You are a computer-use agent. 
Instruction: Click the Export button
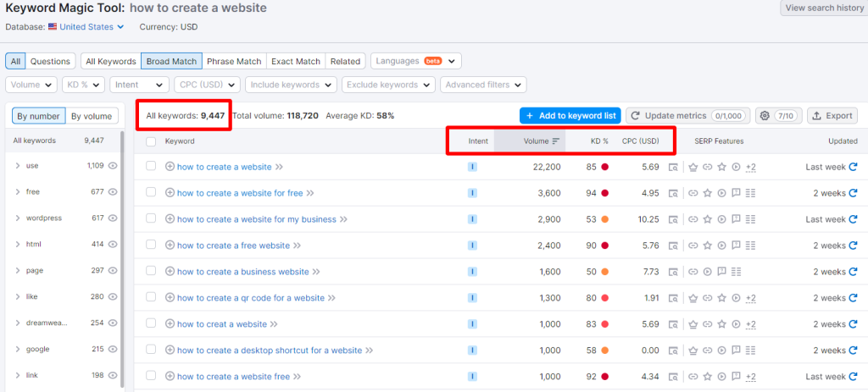pos(832,115)
